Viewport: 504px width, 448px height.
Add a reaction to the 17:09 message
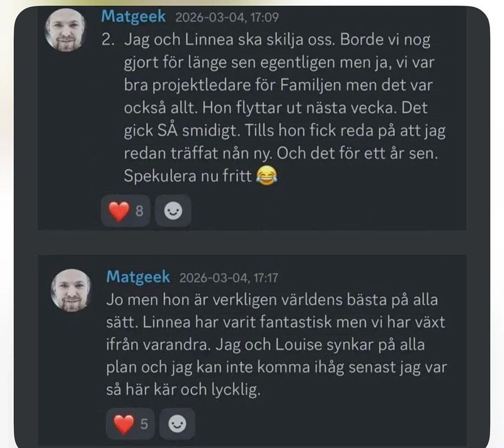coord(173,211)
